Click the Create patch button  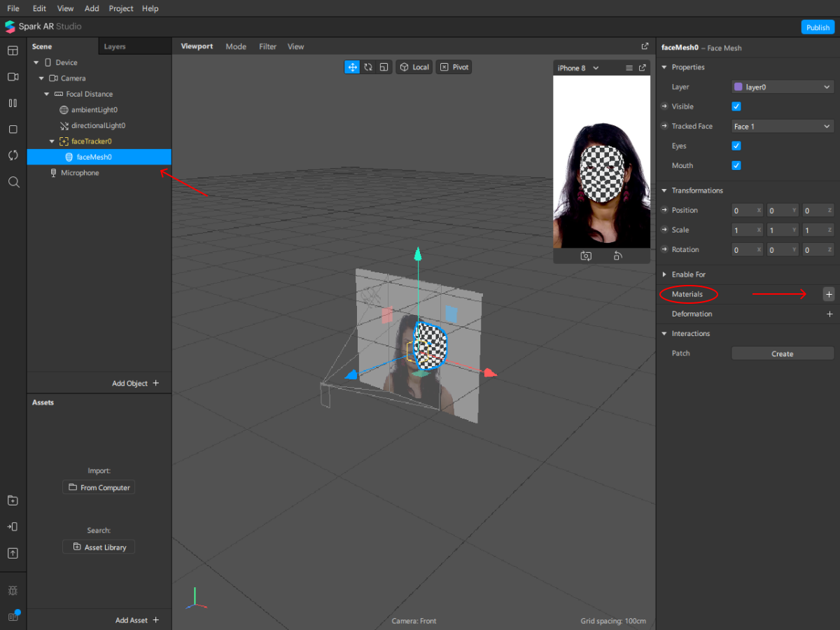coord(782,353)
